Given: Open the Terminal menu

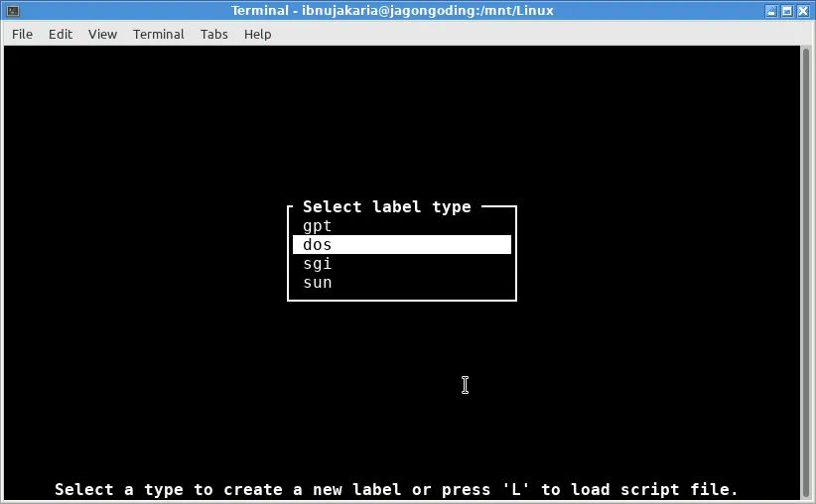Looking at the screenshot, I should point(158,35).
